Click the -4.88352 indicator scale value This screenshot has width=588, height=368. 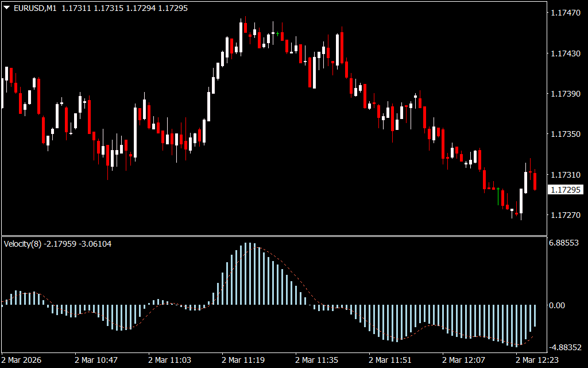pyautogui.click(x=564, y=347)
